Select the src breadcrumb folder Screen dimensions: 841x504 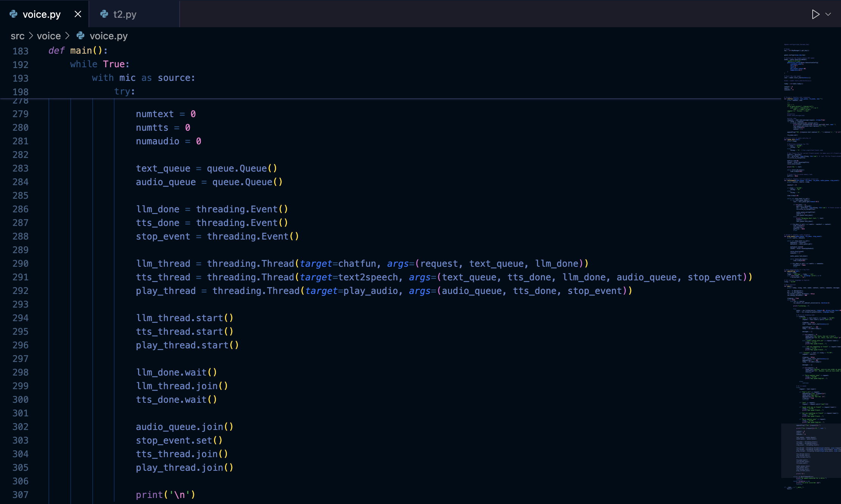pyautogui.click(x=17, y=36)
